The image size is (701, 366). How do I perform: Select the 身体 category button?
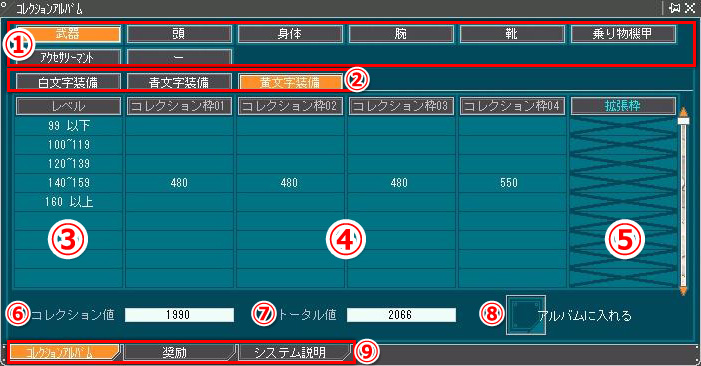coord(290,34)
